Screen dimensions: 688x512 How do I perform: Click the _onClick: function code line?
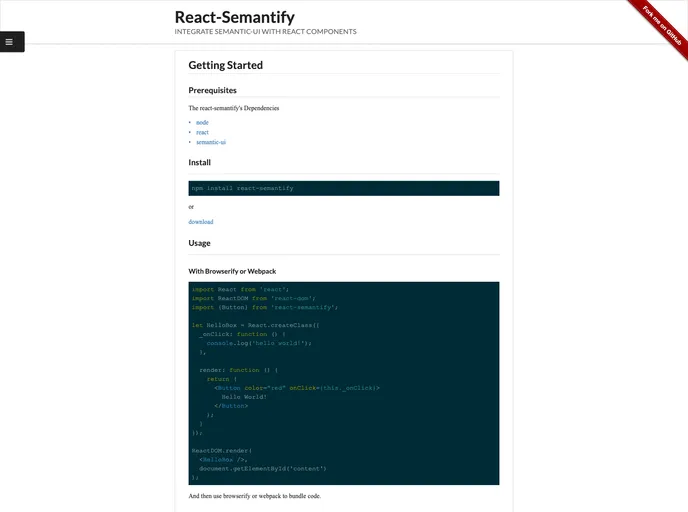243,334
